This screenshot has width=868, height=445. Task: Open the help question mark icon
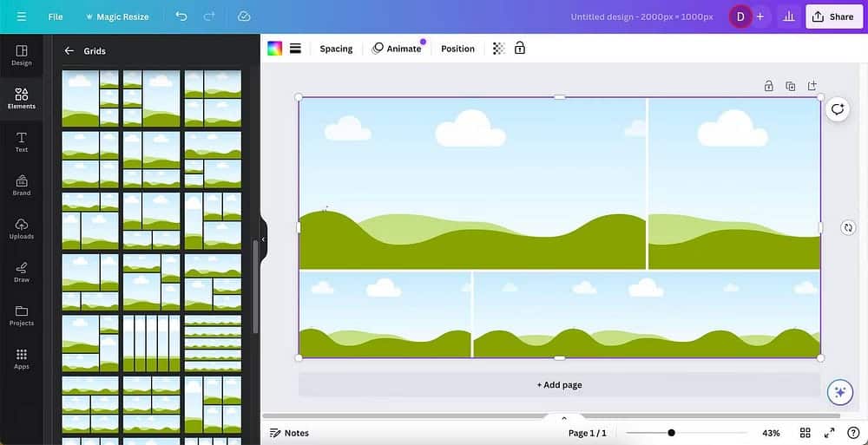(853, 433)
